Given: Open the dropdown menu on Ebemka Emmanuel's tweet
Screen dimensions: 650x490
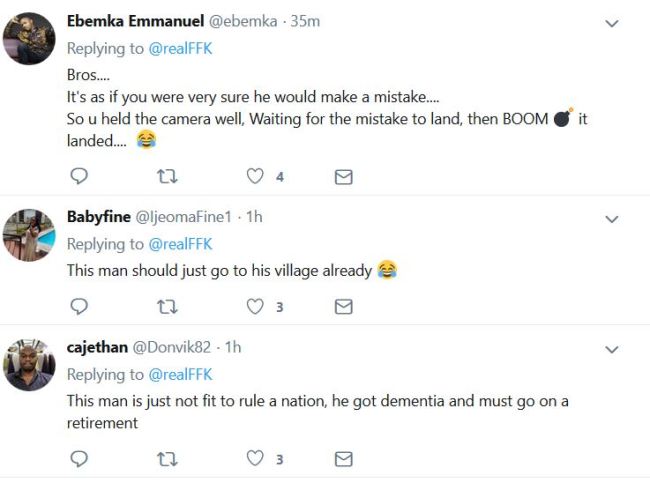Looking at the screenshot, I should (x=612, y=23).
